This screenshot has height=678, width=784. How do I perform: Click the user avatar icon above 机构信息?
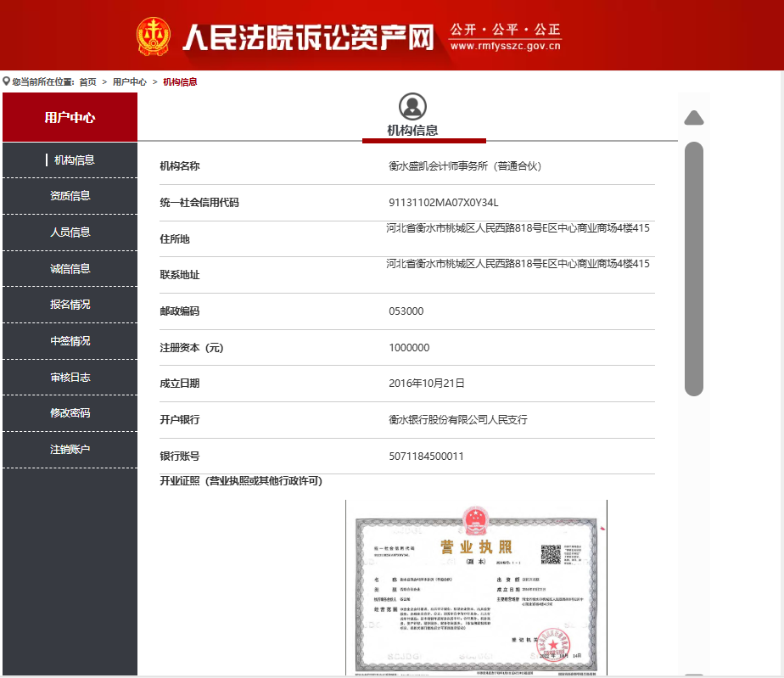(412, 106)
